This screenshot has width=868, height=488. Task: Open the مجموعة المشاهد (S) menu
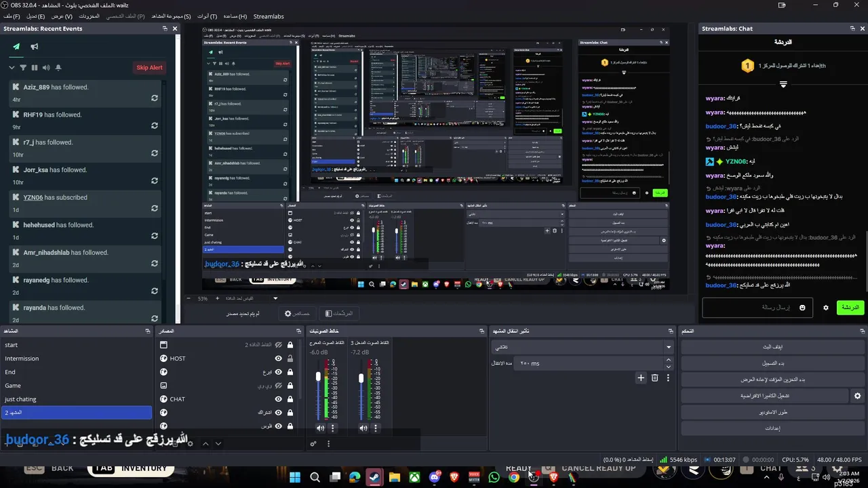pyautogui.click(x=171, y=16)
